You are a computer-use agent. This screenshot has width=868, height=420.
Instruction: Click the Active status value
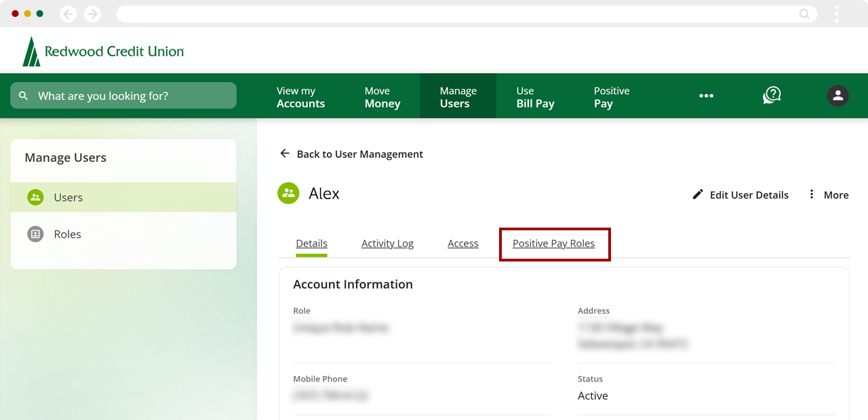point(593,396)
